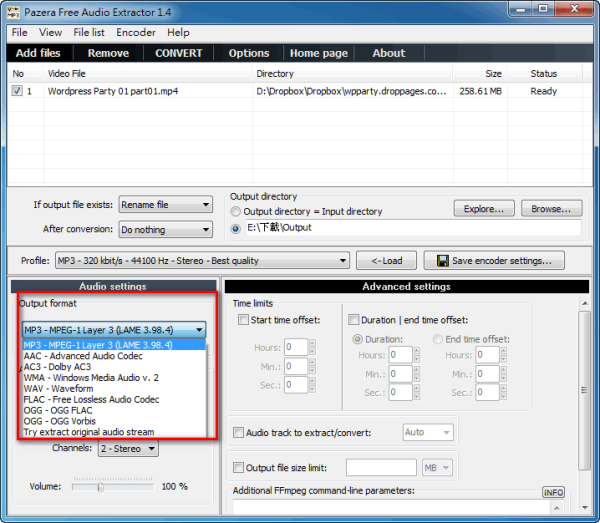Click Save encoder settings... button

point(494,261)
